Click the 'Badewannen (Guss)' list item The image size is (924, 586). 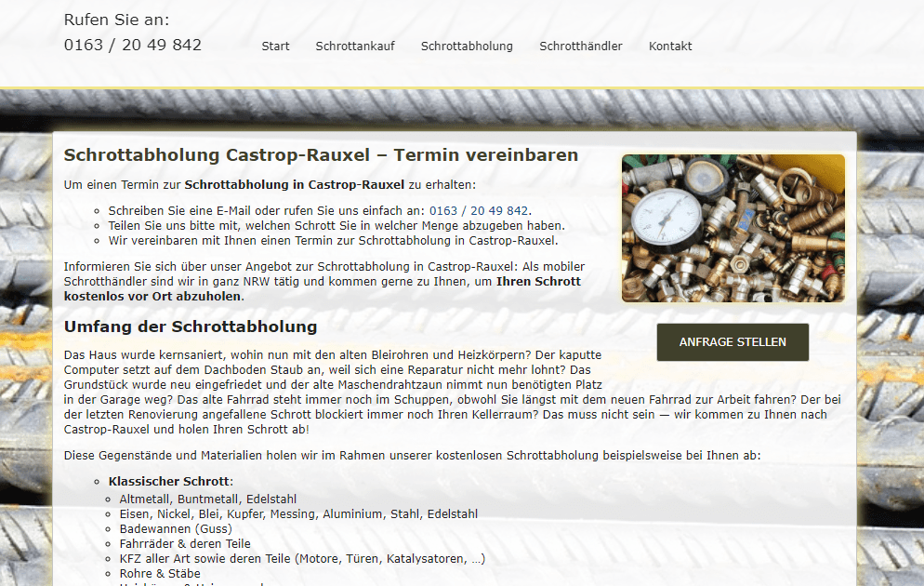pos(173,529)
